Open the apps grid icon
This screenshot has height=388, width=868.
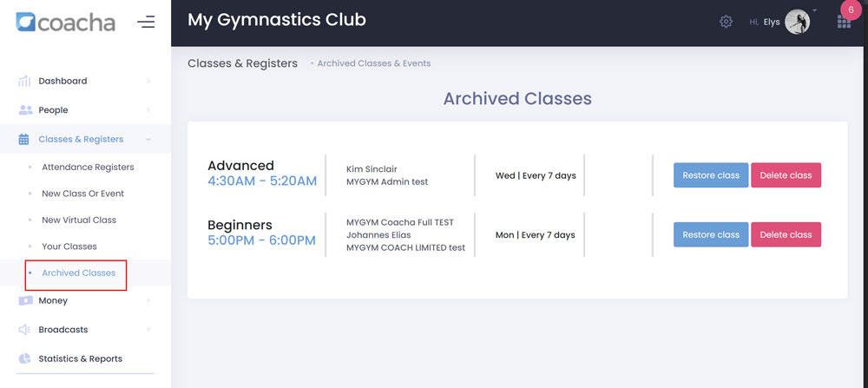coord(844,23)
